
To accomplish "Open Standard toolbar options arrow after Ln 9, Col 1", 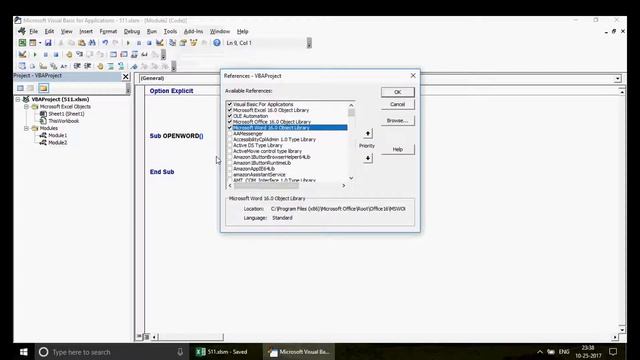I will 309,43.
